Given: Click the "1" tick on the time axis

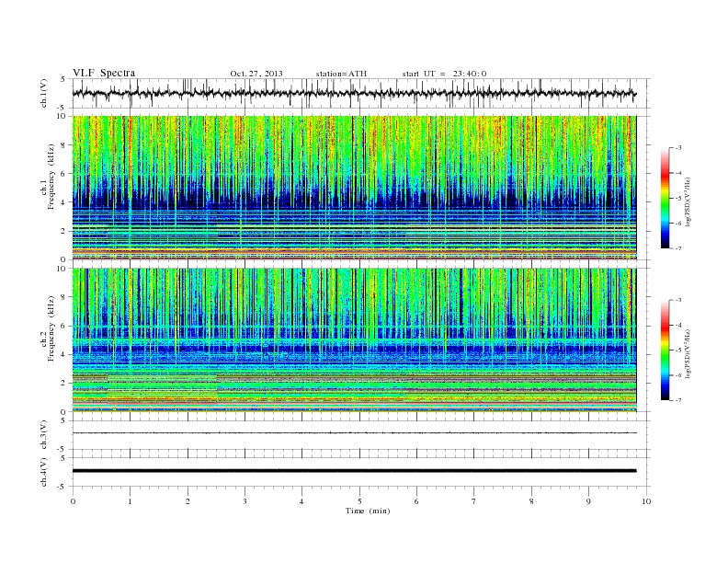Looking at the screenshot, I should click(x=130, y=501).
